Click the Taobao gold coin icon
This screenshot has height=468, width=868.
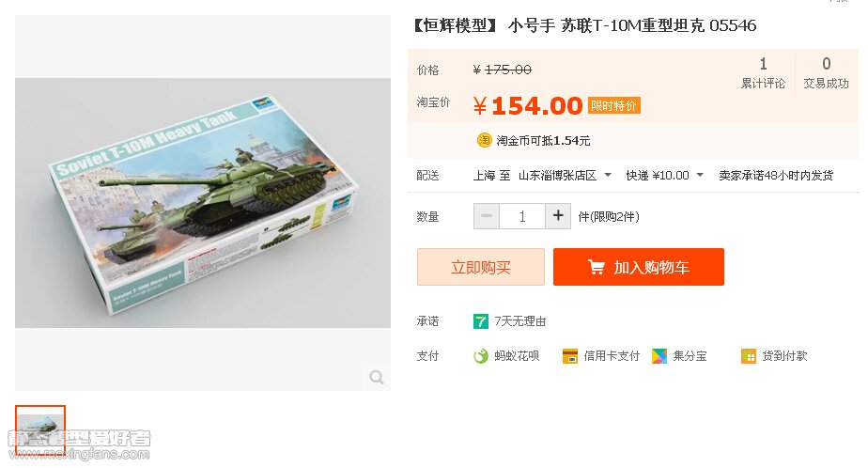point(484,140)
